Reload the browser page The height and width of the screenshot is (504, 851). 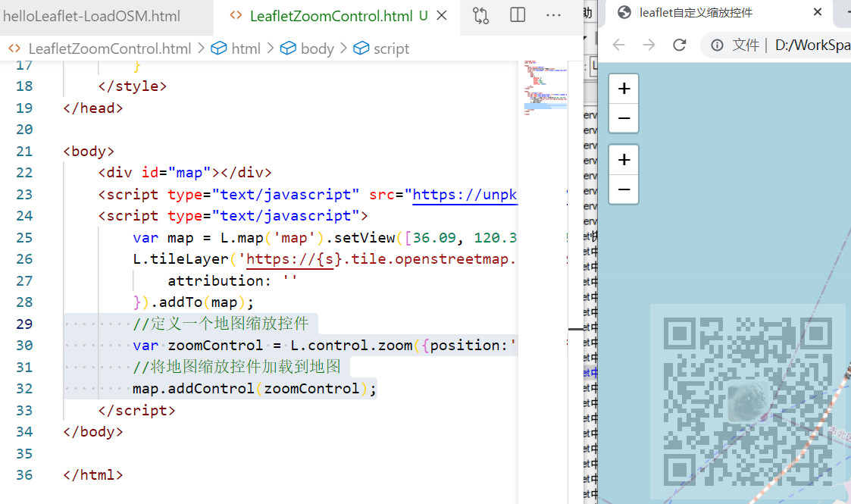680,45
